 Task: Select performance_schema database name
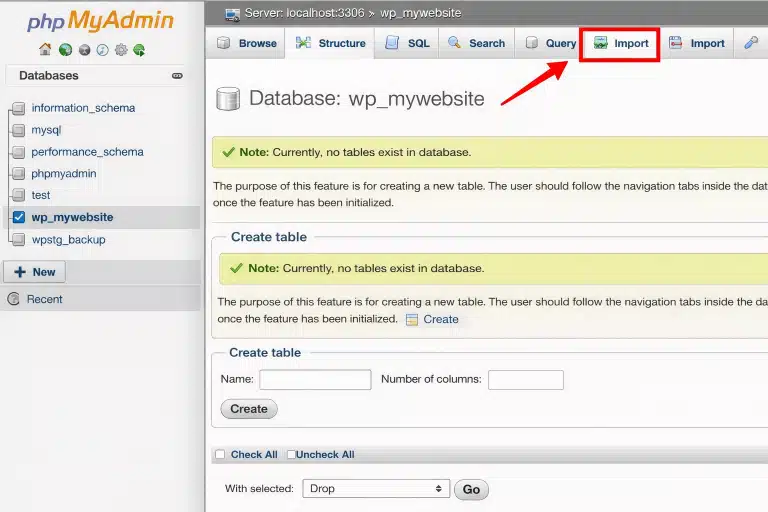click(87, 152)
